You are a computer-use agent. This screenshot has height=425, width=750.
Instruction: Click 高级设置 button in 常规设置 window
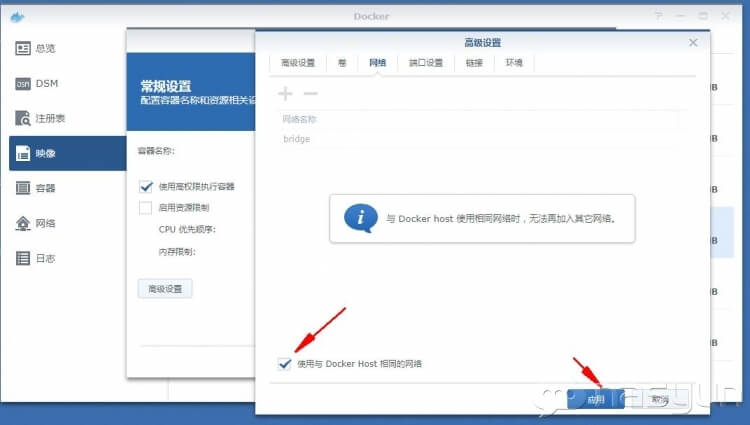click(x=165, y=289)
